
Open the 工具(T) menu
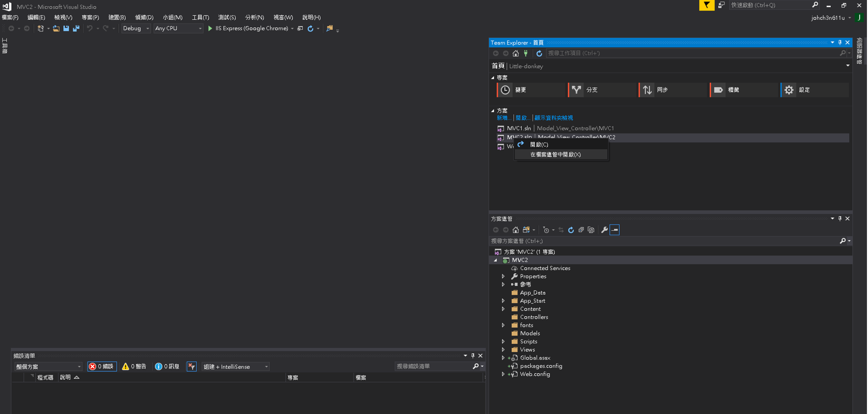200,17
